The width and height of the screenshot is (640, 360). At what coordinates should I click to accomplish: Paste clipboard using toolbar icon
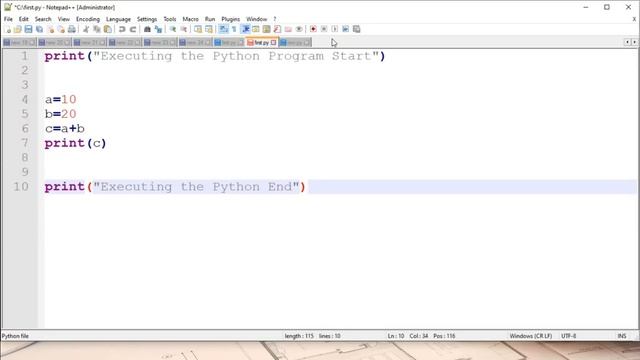[107, 29]
